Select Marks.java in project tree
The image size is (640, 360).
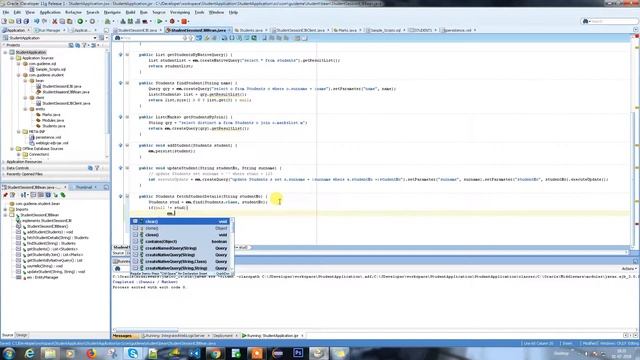[51, 115]
